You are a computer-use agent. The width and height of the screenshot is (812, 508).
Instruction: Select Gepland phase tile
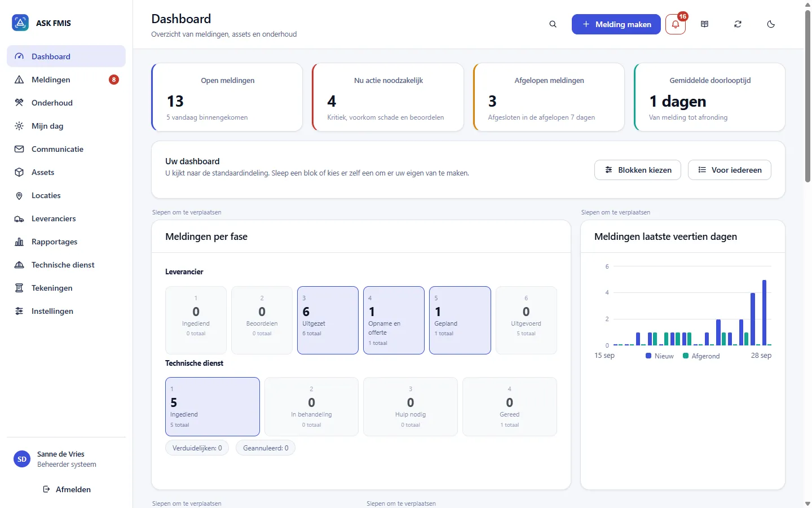pyautogui.click(x=460, y=320)
